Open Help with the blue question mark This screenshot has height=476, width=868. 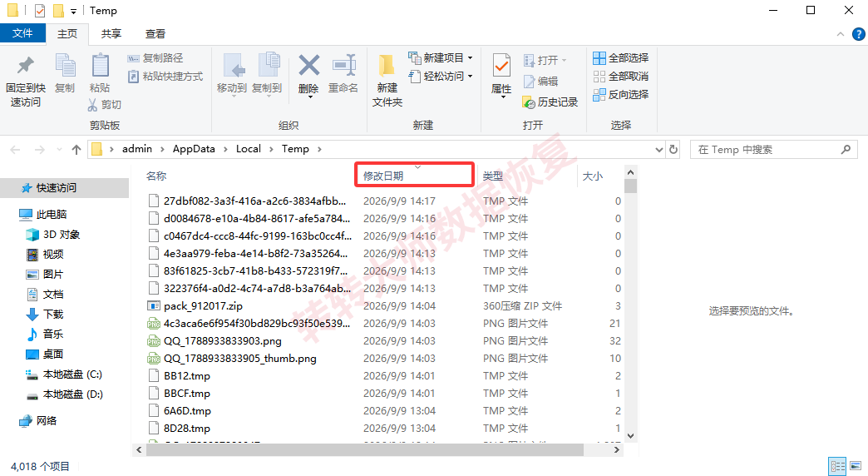coord(858,34)
